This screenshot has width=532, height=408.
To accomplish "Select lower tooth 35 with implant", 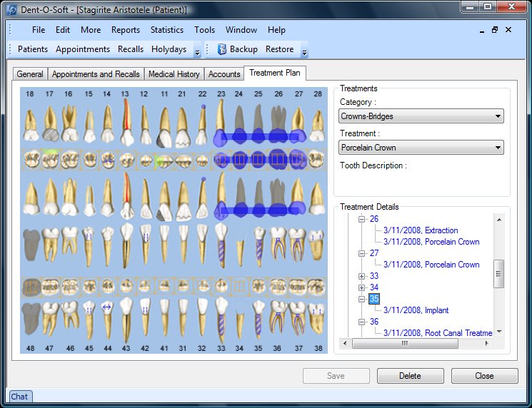I will point(259,246).
